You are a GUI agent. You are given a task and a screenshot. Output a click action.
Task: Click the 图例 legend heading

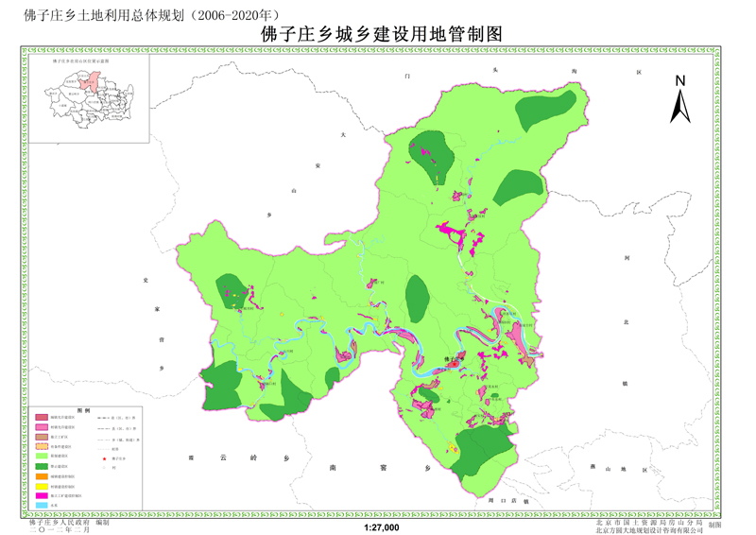(x=83, y=408)
